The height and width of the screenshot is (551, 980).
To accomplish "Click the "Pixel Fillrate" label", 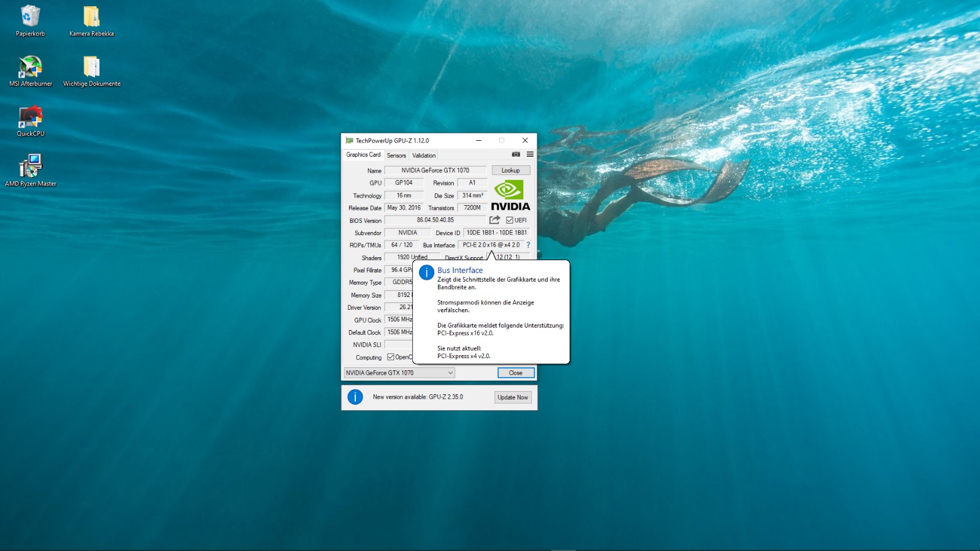I will 367,270.
